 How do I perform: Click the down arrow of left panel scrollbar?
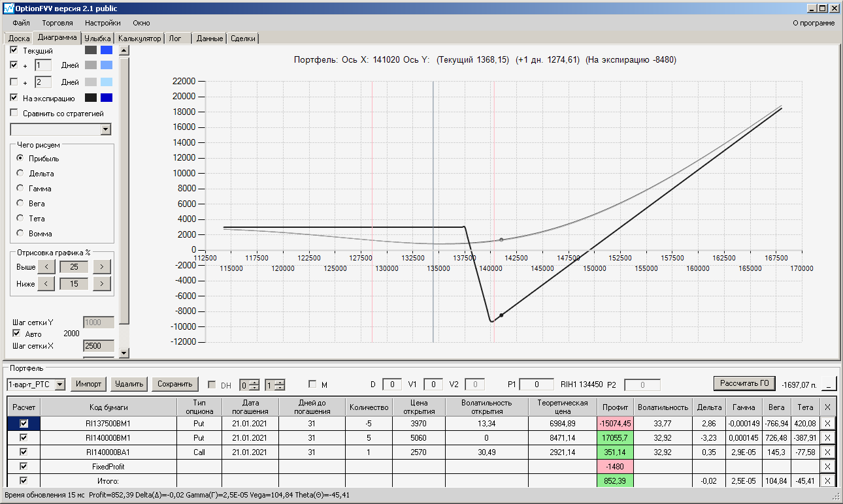[x=124, y=353]
